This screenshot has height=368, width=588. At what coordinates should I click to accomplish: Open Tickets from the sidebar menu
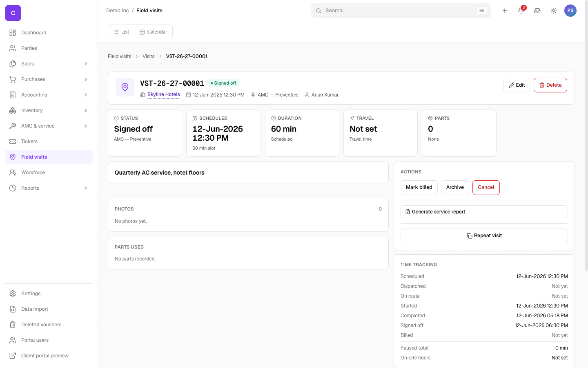pos(49,141)
